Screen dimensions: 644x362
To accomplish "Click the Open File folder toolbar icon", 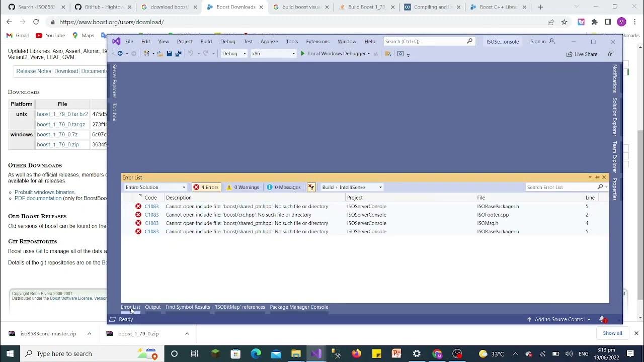I will [159, 53].
